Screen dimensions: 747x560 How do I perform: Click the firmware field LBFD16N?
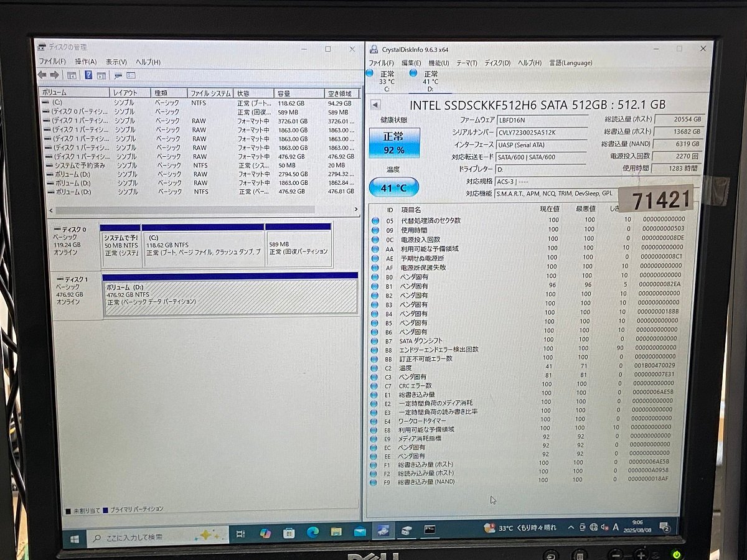coord(542,120)
